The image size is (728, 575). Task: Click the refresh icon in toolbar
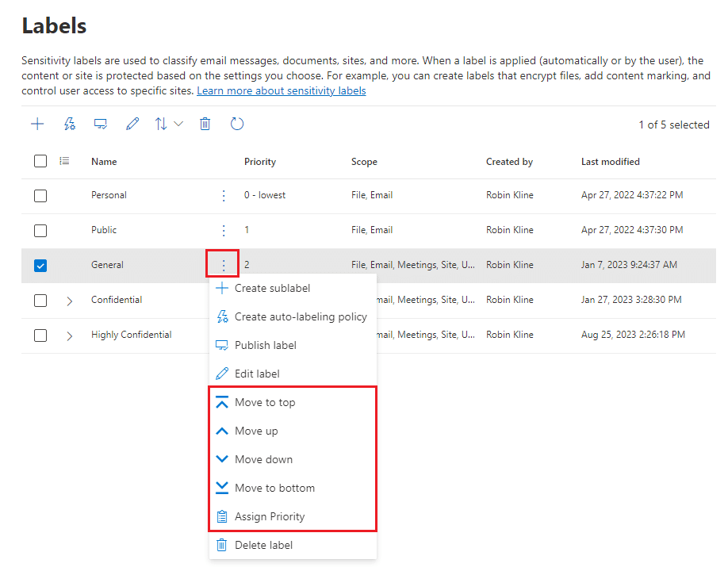coord(237,124)
